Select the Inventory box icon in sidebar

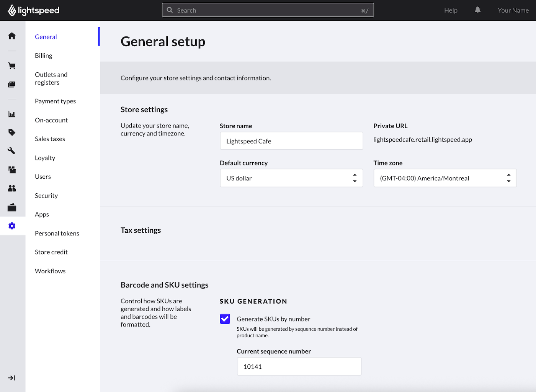[x=12, y=170]
